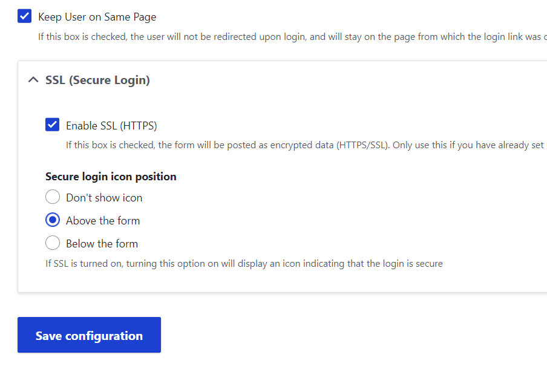
Task: Disable the Enable SSL (HTTPS) checkbox
Action: click(52, 124)
